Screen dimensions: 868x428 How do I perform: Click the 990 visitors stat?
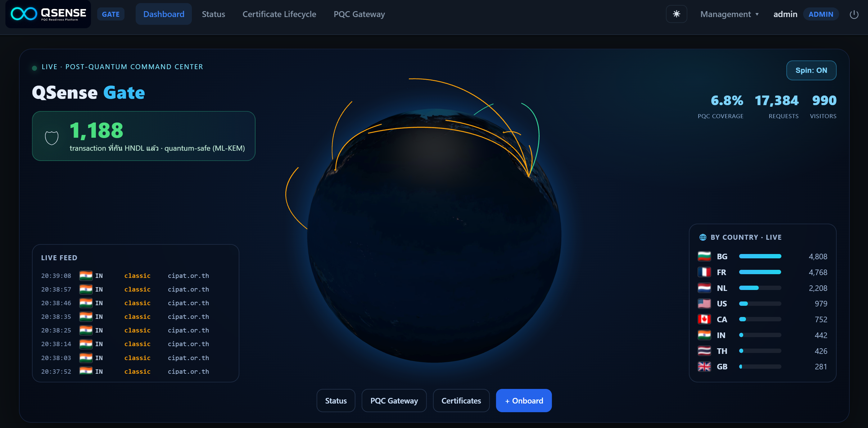[823, 107]
